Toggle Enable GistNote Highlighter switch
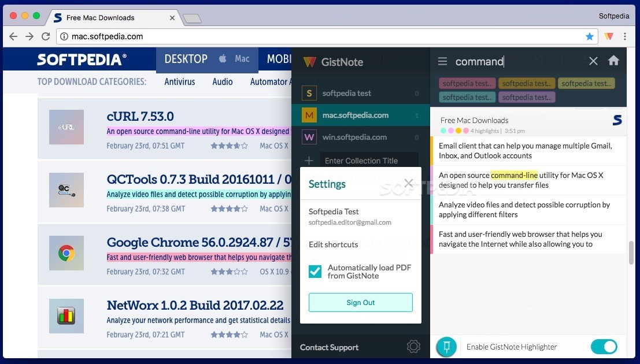The height and width of the screenshot is (364, 640). coord(604,347)
